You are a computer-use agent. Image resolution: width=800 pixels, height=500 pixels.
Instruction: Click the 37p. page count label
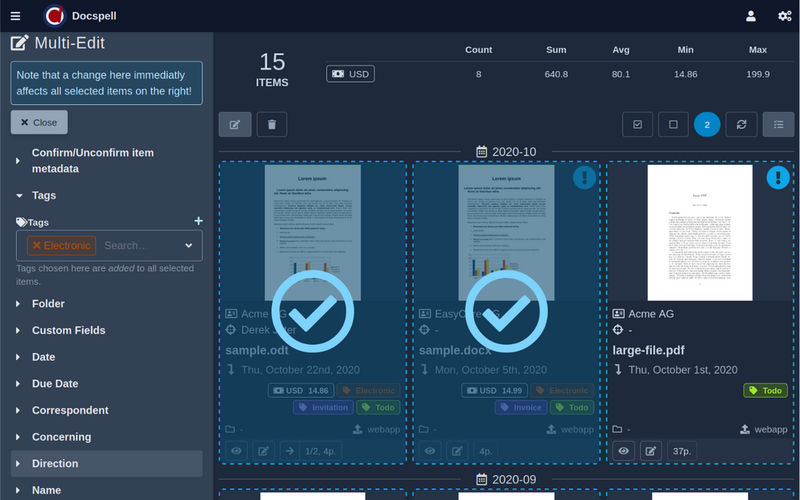click(x=682, y=451)
